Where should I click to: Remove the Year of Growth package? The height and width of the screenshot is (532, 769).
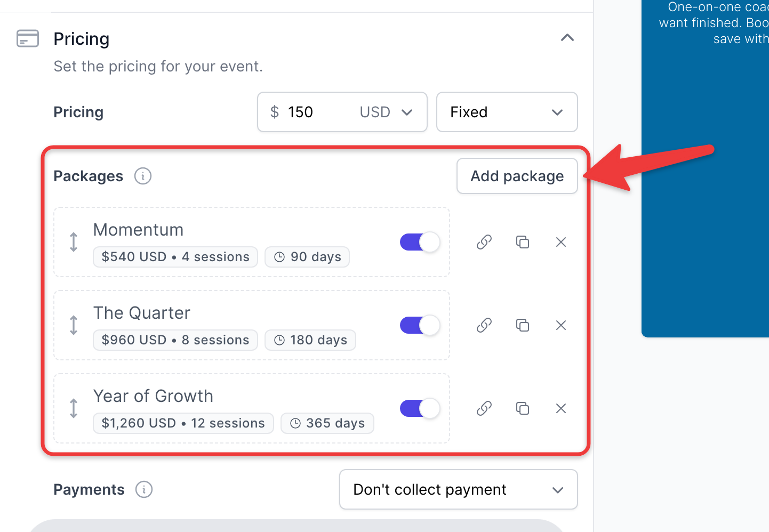[561, 408]
